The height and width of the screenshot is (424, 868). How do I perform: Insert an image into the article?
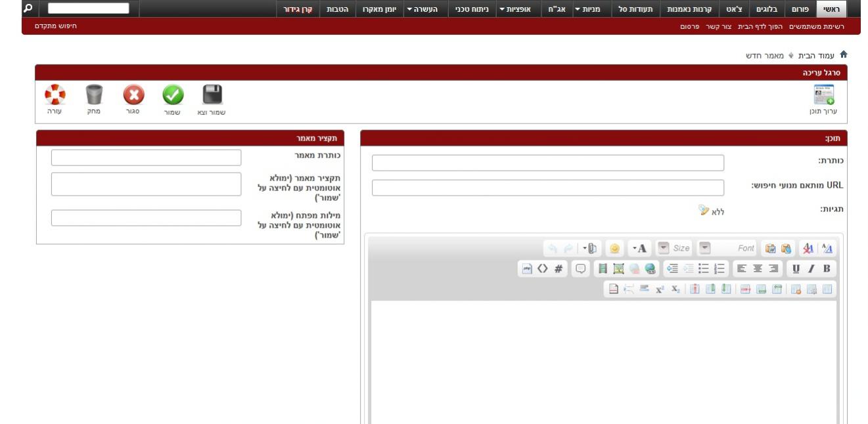click(618, 268)
